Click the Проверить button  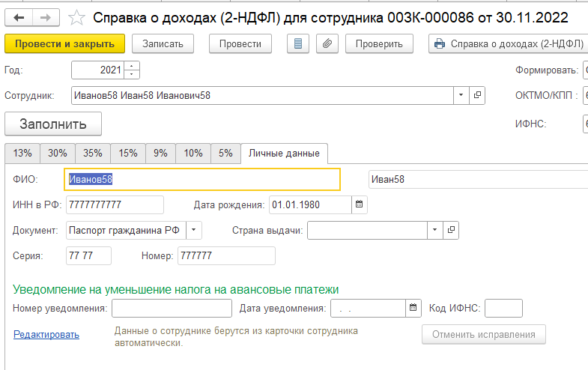pos(379,44)
